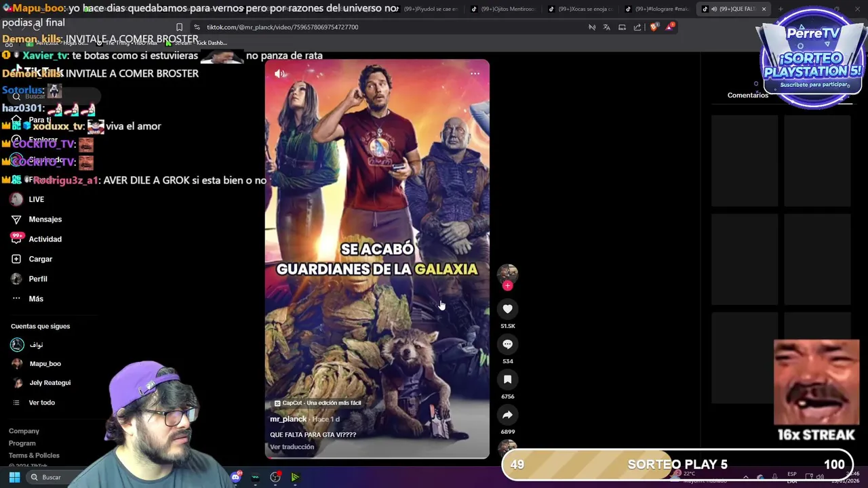Open mr_planck username on video

click(288, 419)
